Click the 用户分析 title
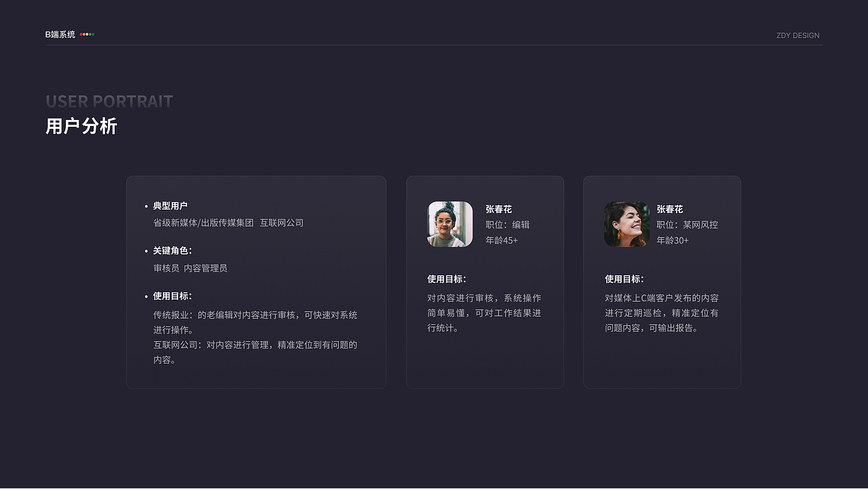Screen dimensions: 868x489 point(81,125)
